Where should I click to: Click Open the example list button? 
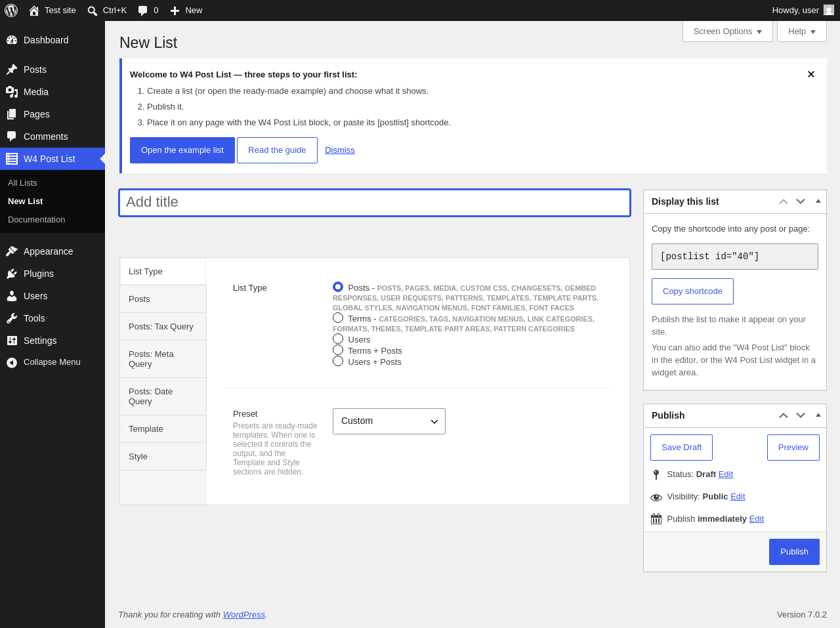click(x=182, y=150)
